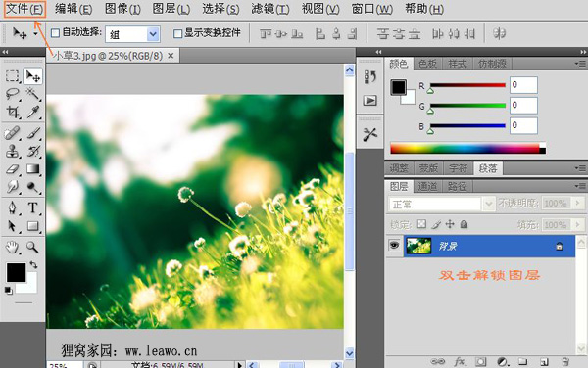The height and width of the screenshot is (368, 588).
Task: Close the 小草3.jpg document tab
Action: (171, 56)
